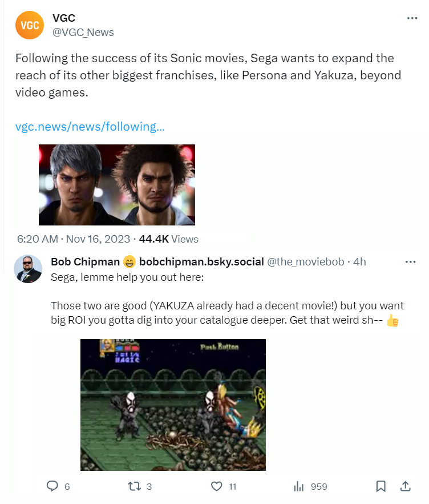The height and width of the screenshot is (504, 429).
Task: Click the reply speech bubble icon
Action: [x=52, y=486]
